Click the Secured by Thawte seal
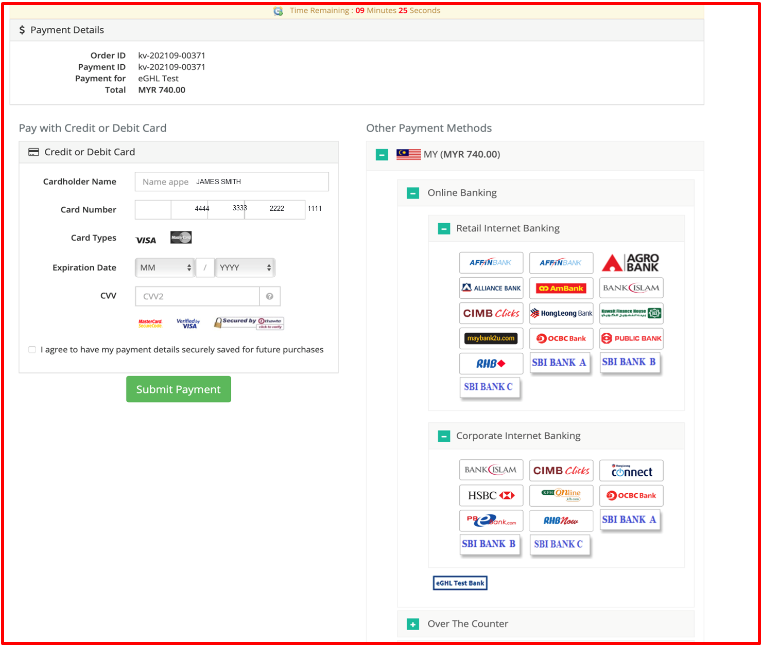 click(249, 323)
